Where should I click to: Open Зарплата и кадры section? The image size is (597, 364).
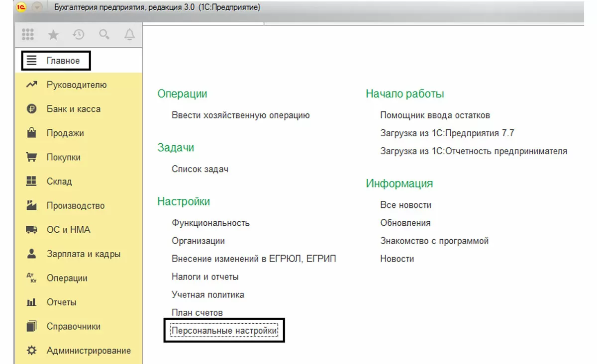(x=84, y=254)
